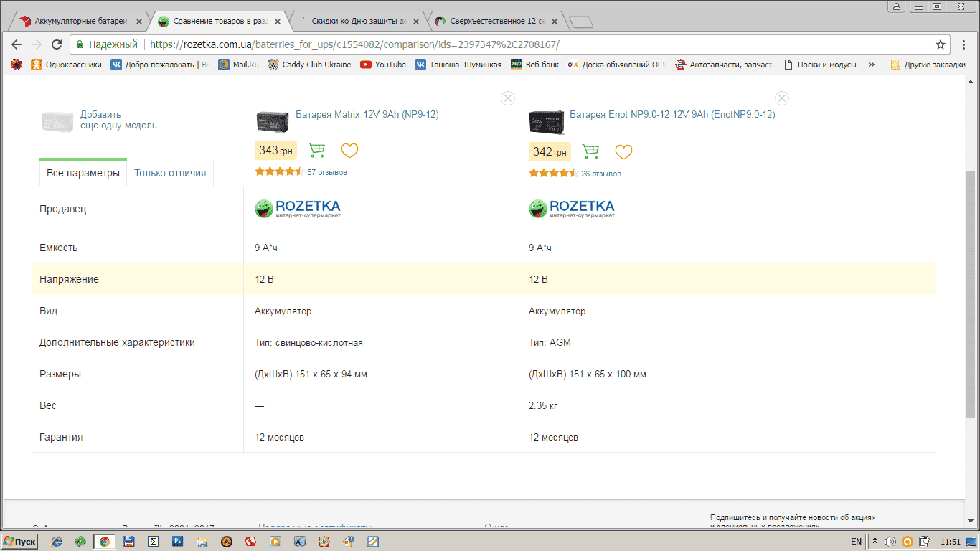Open Батарея Enot NP9.0-12 product link
Image resolution: width=980 pixels, height=551 pixels.
tap(672, 114)
